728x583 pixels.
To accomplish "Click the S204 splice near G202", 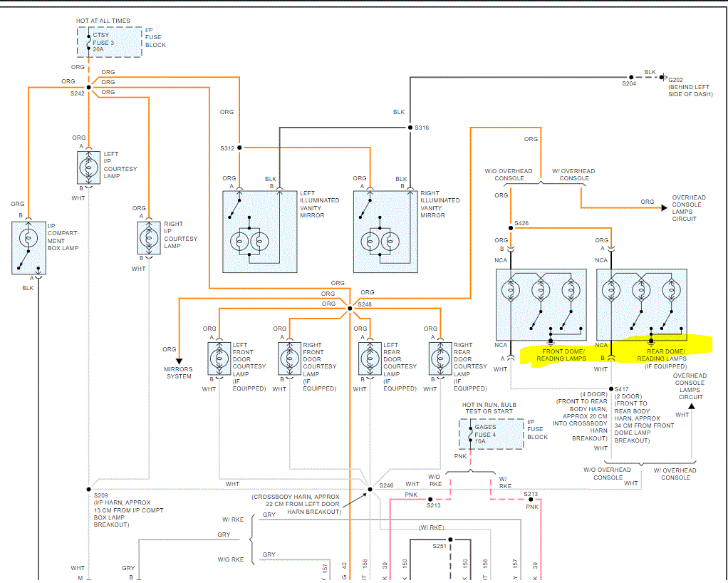I will coord(630,78).
